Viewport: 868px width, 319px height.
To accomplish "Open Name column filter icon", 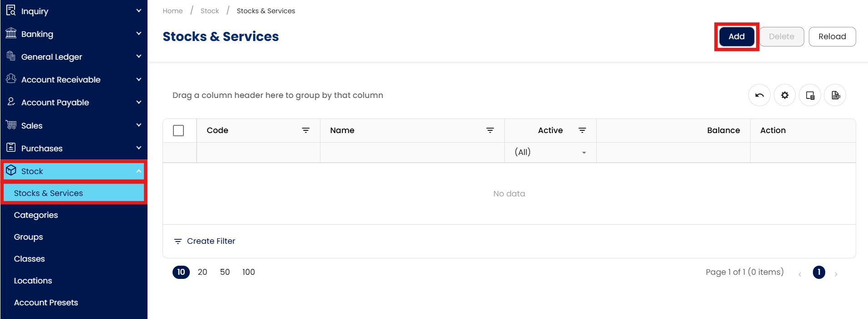I will [x=490, y=130].
